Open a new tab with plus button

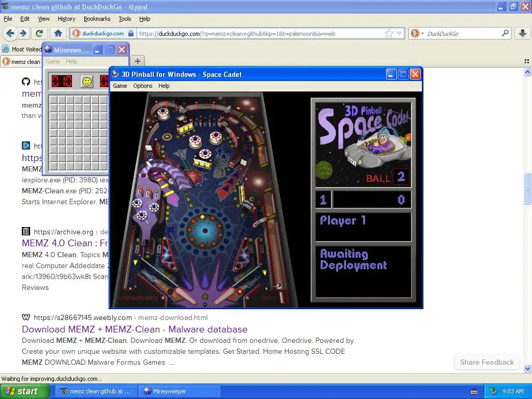[137, 61]
